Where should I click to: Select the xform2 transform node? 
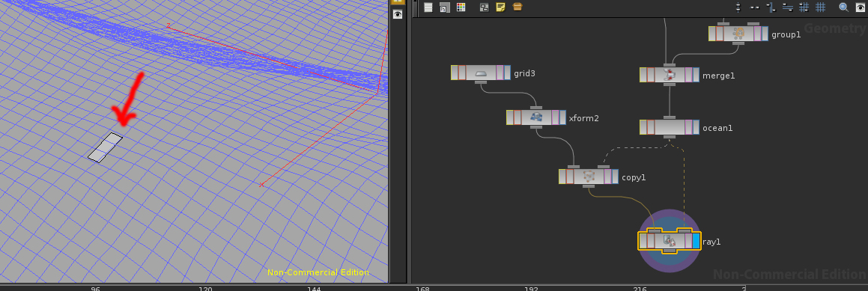[x=536, y=117]
